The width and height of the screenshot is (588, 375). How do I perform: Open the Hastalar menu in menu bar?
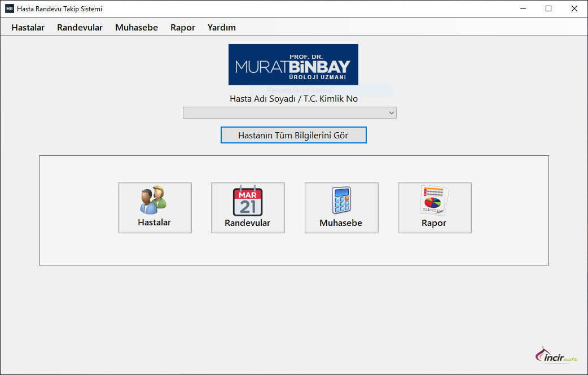(28, 28)
